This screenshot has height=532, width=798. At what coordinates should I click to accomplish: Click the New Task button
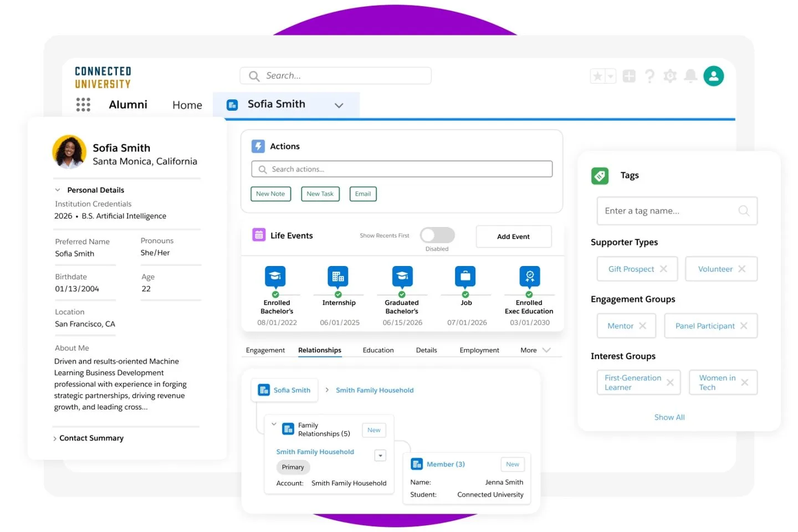point(320,194)
